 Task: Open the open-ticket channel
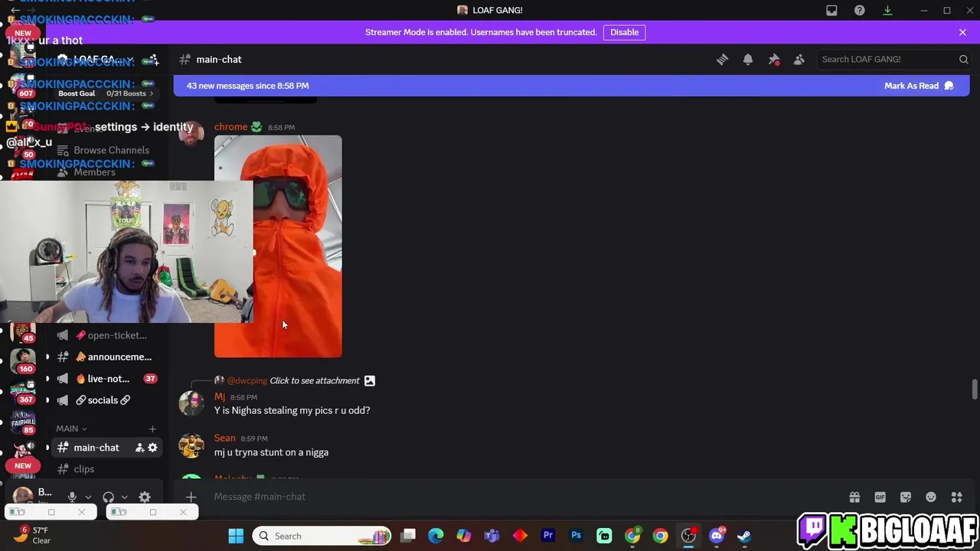click(x=103, y=335)
